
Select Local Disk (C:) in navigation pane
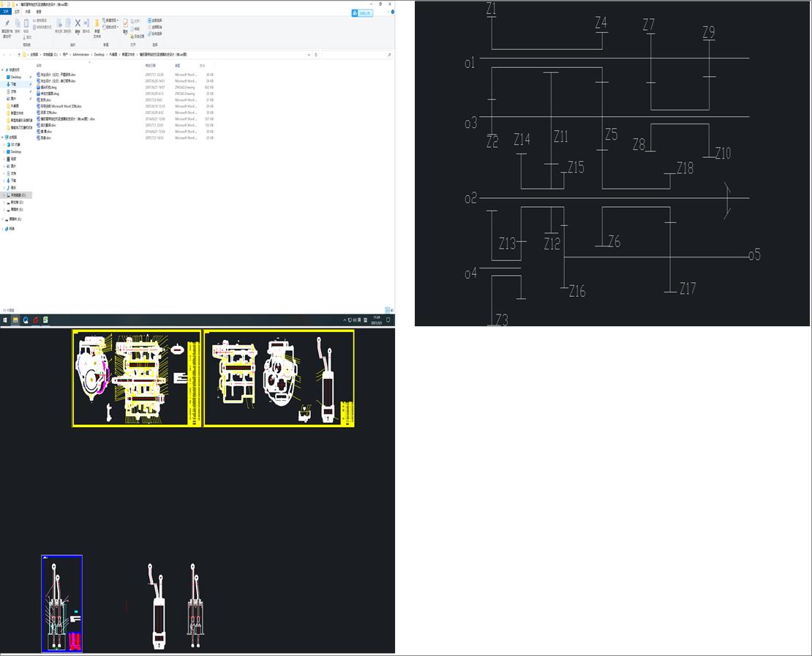pyautogui.click(x=18, y=195)
